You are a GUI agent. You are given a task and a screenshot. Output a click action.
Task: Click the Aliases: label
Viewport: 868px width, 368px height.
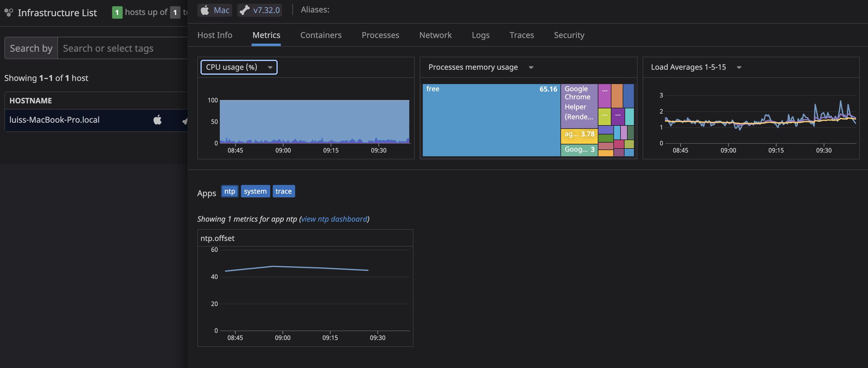point(315,10)
